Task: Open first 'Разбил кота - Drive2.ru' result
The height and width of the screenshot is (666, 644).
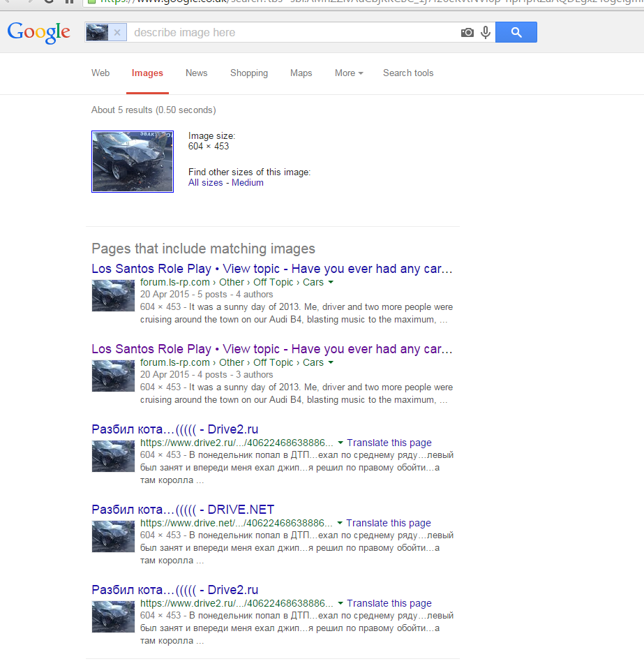Action: click(175, 429)
